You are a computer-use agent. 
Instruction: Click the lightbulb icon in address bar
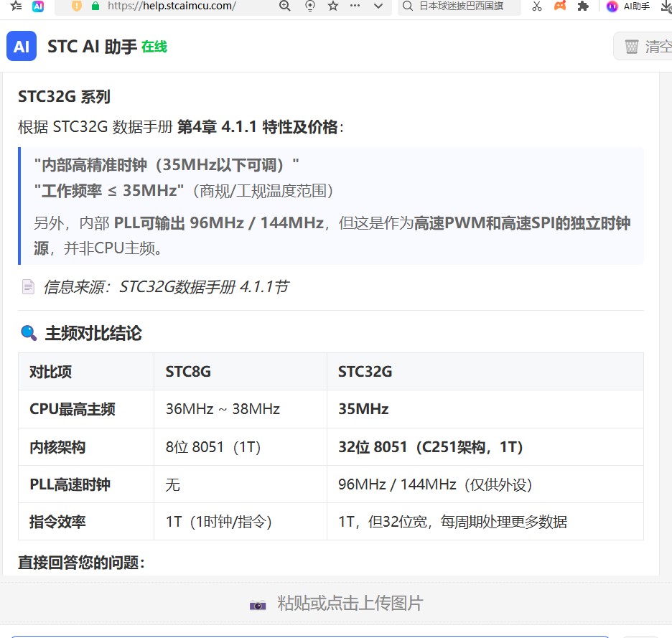point(310,6)
